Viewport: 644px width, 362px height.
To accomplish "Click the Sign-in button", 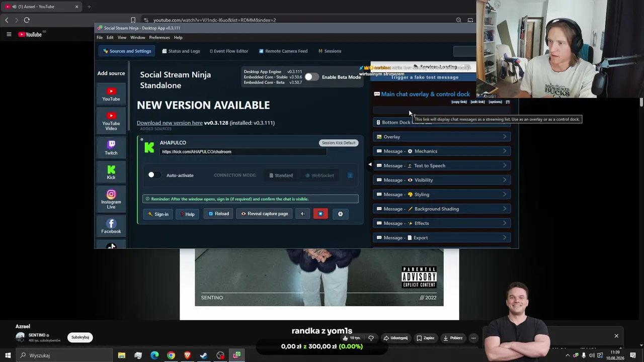I will click(x=158, y=214).
